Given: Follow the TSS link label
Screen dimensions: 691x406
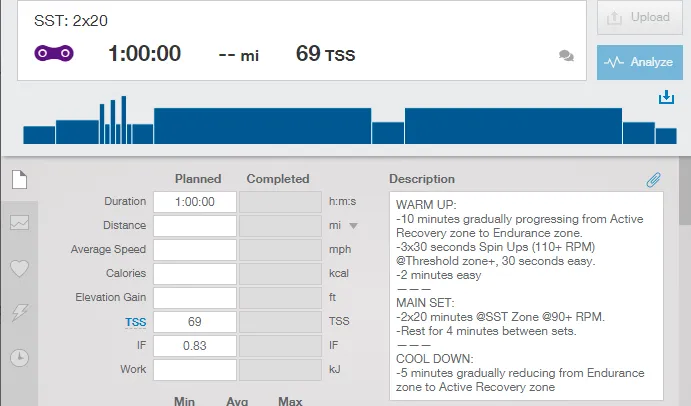Looking at the screenshot, I should [x=135, y=322].
